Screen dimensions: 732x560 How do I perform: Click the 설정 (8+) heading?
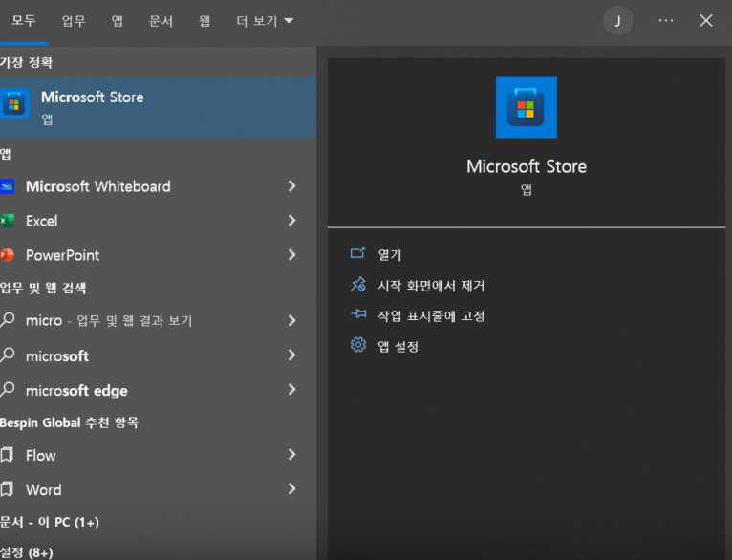[27, 552]
